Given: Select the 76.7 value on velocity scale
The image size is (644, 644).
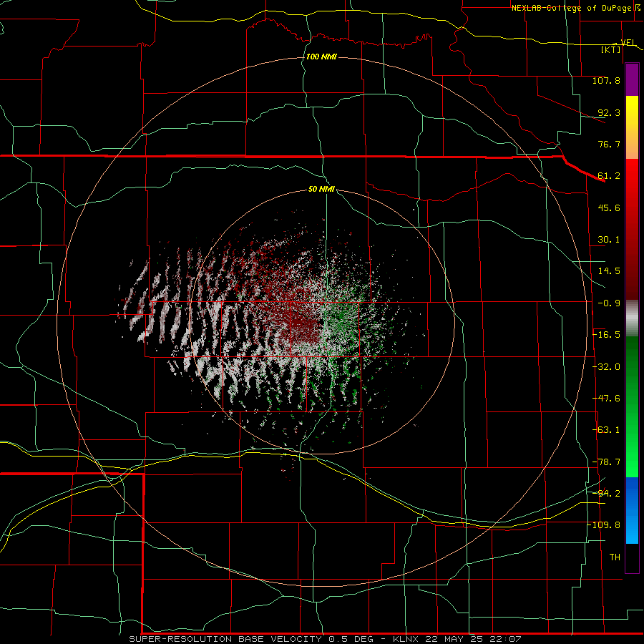Looking at the screenshot, I should pos(609,144).
